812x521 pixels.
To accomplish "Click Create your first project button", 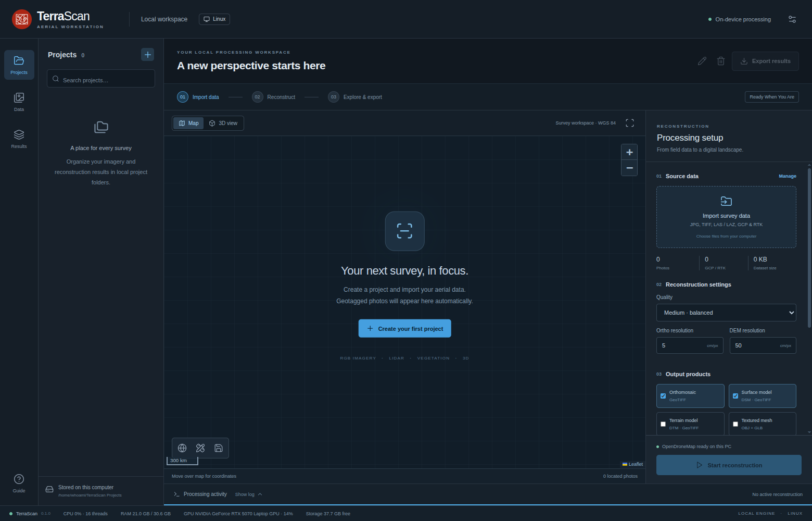I will pos(405,329).
